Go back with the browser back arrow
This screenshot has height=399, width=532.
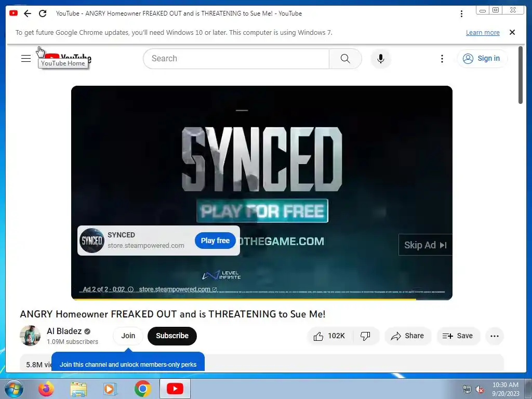click(28, 14)
